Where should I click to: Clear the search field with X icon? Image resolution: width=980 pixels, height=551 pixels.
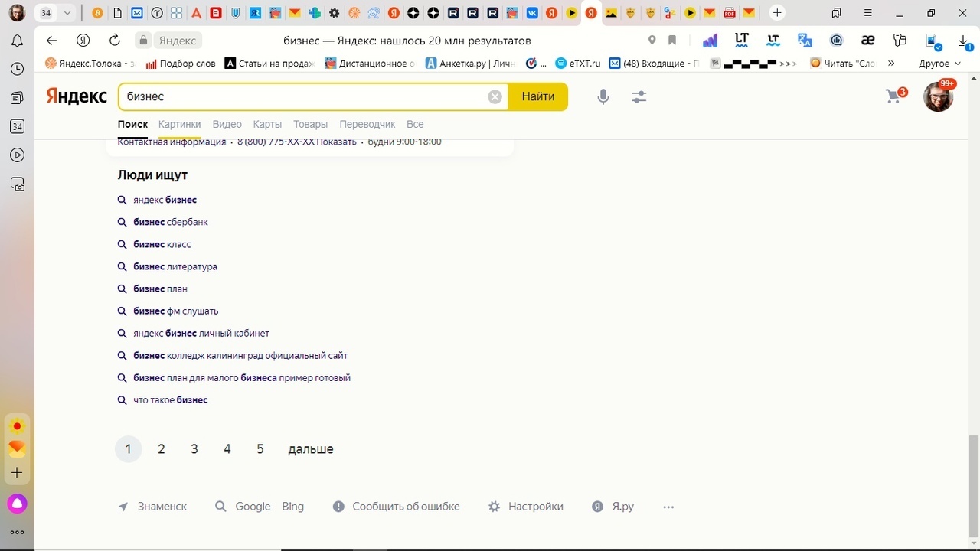495,96
